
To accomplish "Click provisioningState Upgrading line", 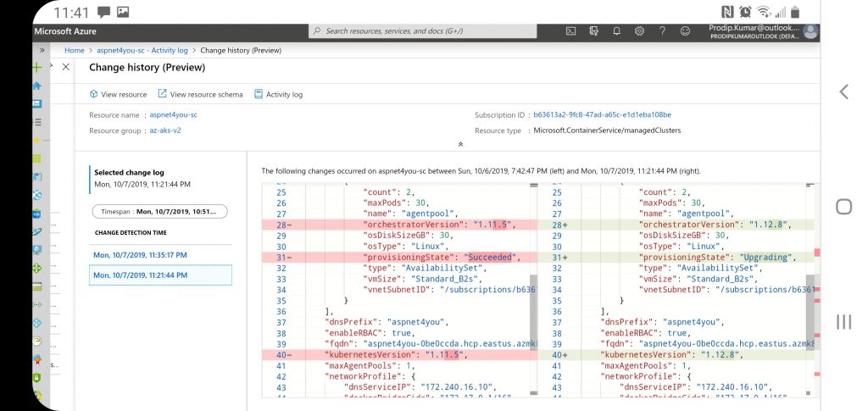I will pos(676,258).
